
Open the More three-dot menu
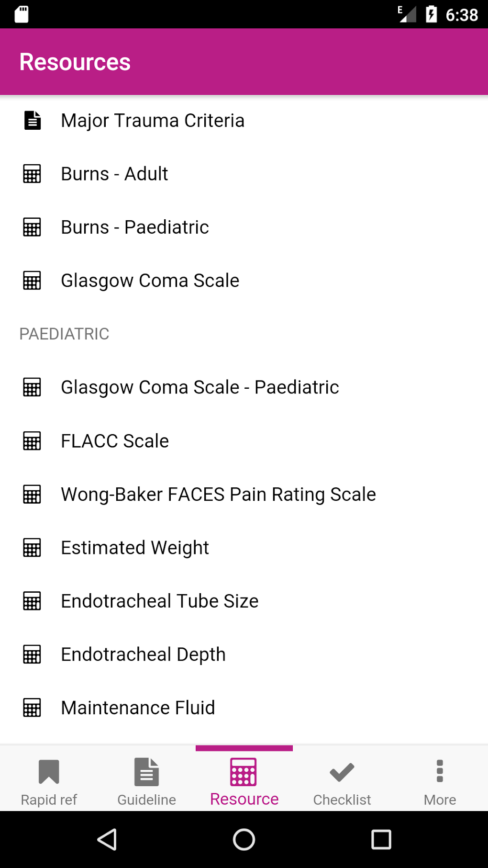tap(440, 772)
